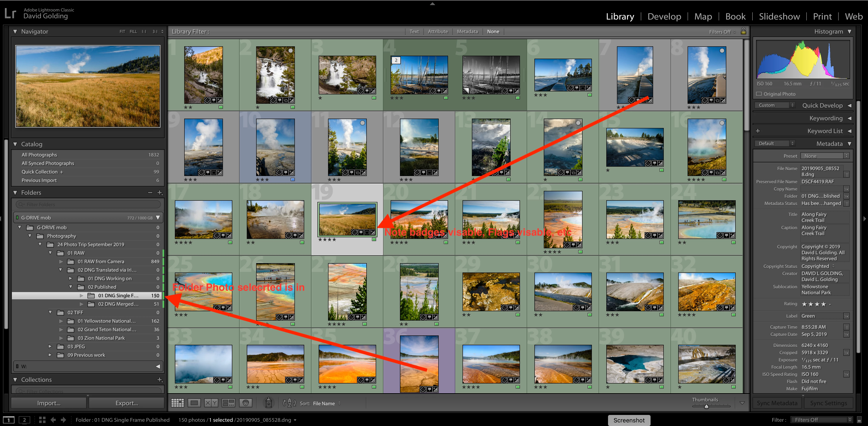Open Compare view (X|Y) icon
The width and height of the screenshot is (868, 426).
coord(211,403)
